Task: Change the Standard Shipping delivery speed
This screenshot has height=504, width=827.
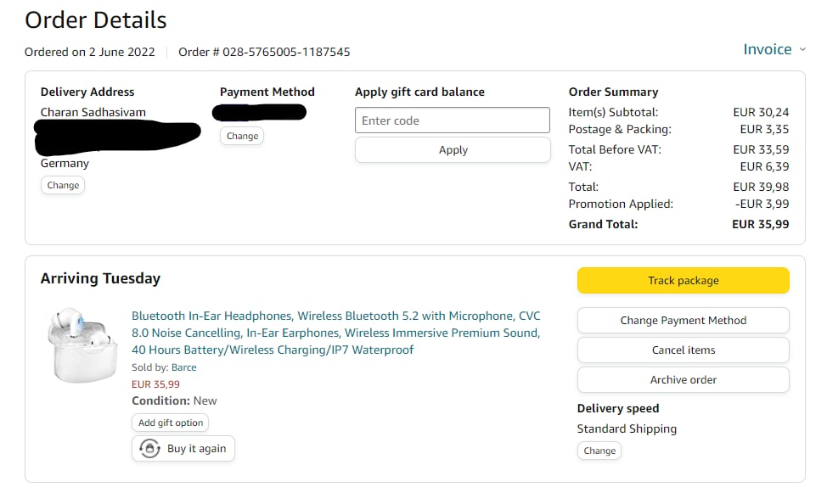Action: pos(599,451)
